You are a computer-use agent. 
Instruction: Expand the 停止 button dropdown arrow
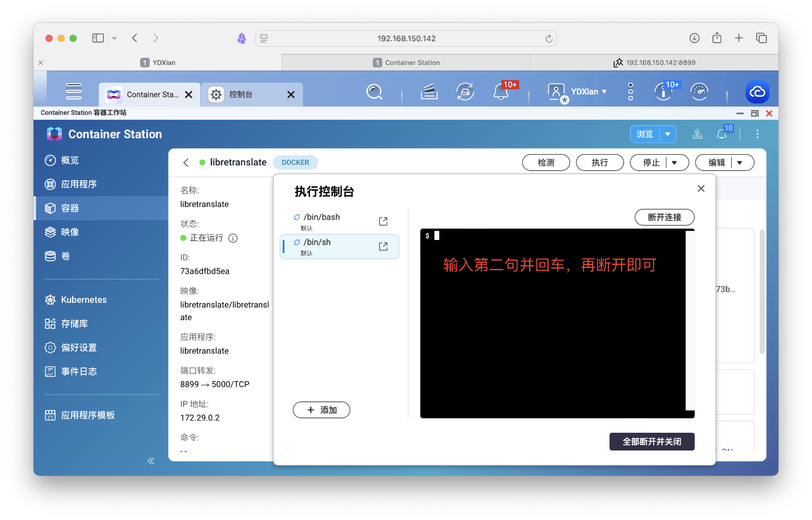pos(675,162)
